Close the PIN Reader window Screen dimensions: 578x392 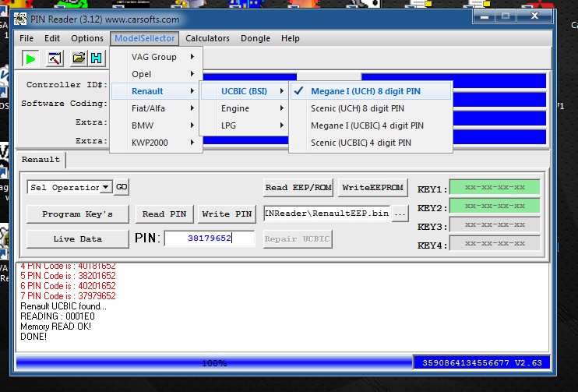pos(534,16)
